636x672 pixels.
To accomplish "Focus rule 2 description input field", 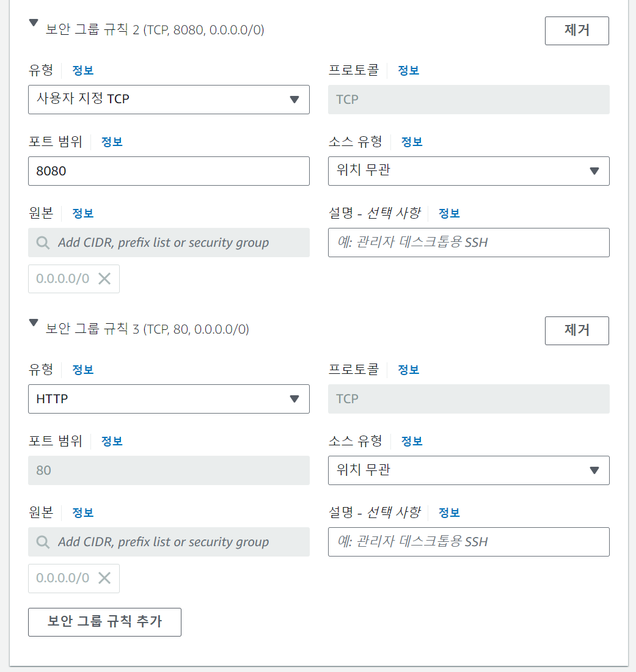I will click(x=469, y=243).
